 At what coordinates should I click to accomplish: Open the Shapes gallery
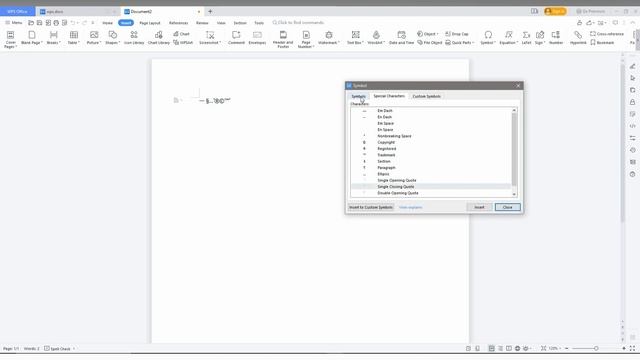coord(112,38)
